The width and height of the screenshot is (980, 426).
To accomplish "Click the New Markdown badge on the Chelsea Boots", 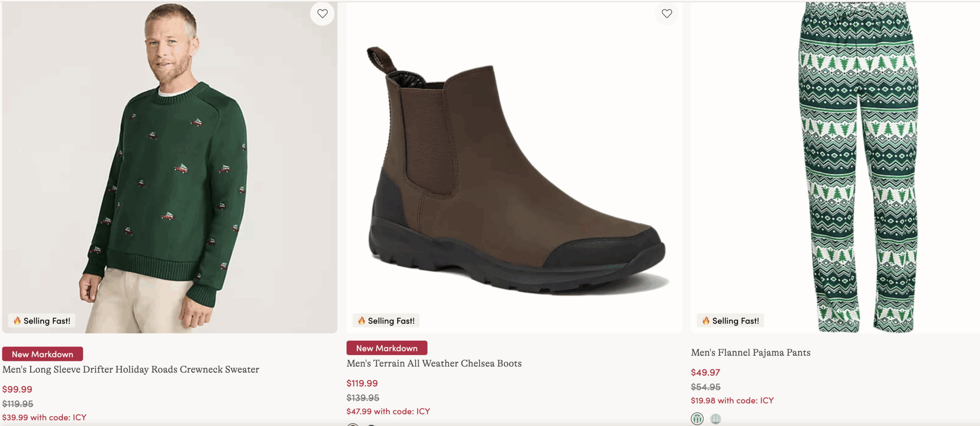I will (x=387, y=348).
